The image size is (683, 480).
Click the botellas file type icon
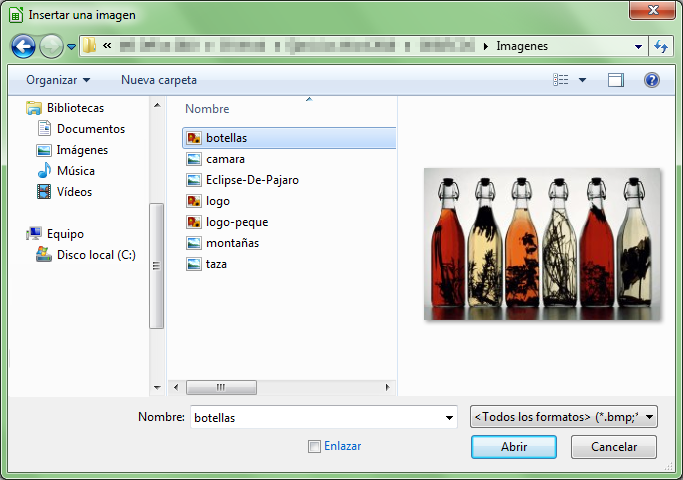point(194,138)
